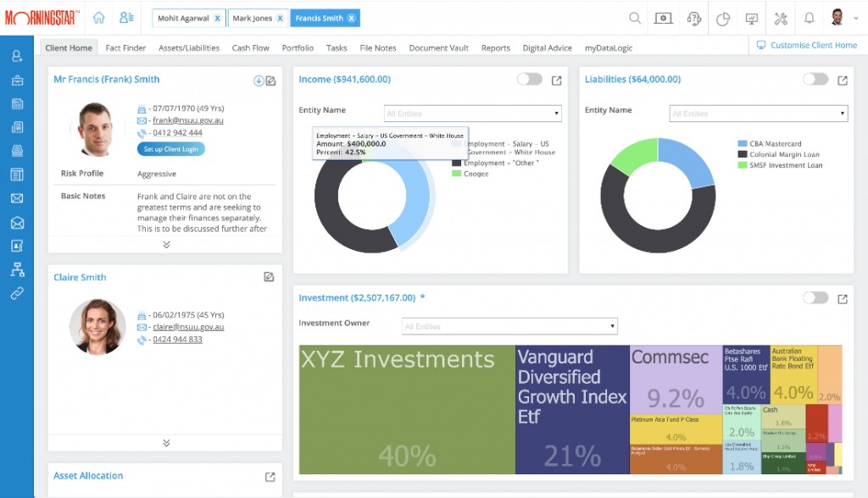Open Investment widget in expanded view
The height and width of the screenshot is (498, 868).
point(843,299)
